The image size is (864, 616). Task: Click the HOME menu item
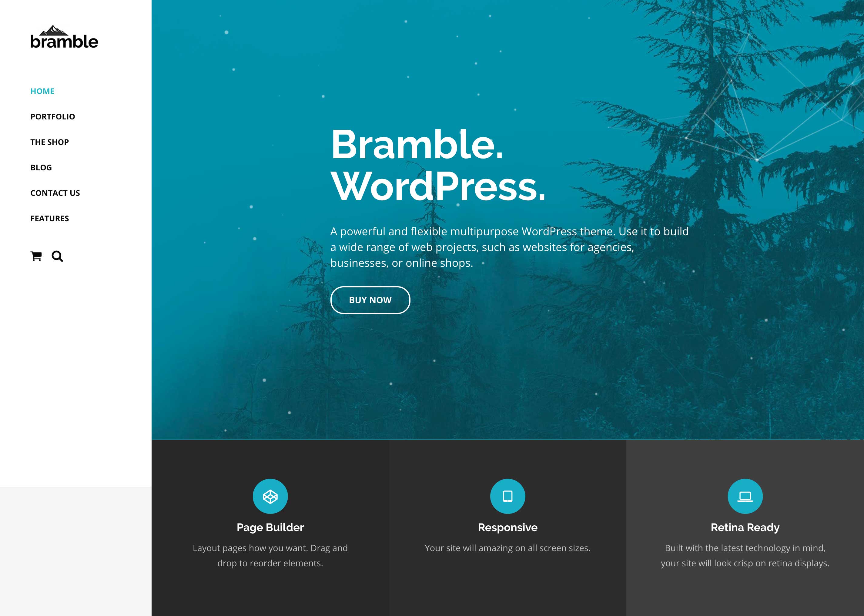(43, 91)
